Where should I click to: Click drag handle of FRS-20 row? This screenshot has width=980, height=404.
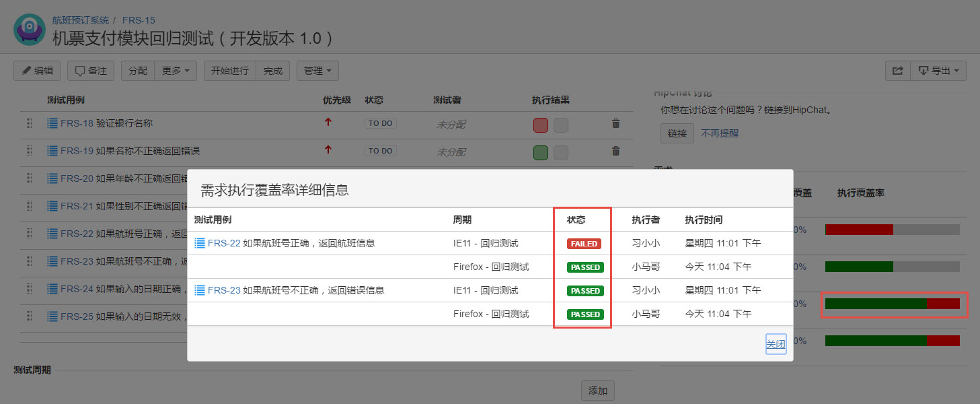(29, 178)
